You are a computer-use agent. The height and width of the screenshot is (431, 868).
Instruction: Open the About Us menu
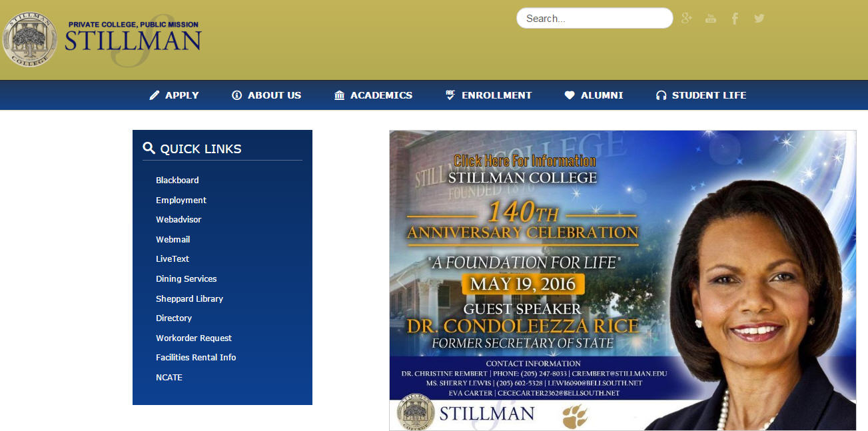click(266, 95)
